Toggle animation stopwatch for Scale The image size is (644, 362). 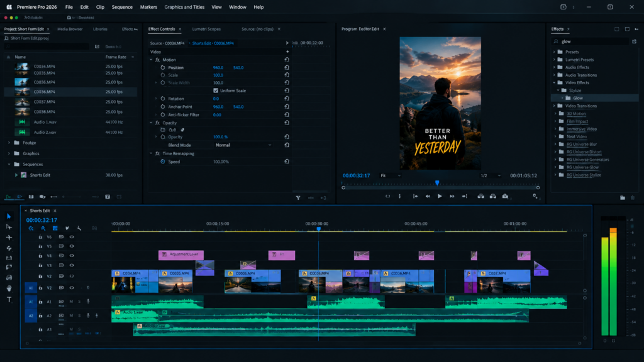click(163, 75)
